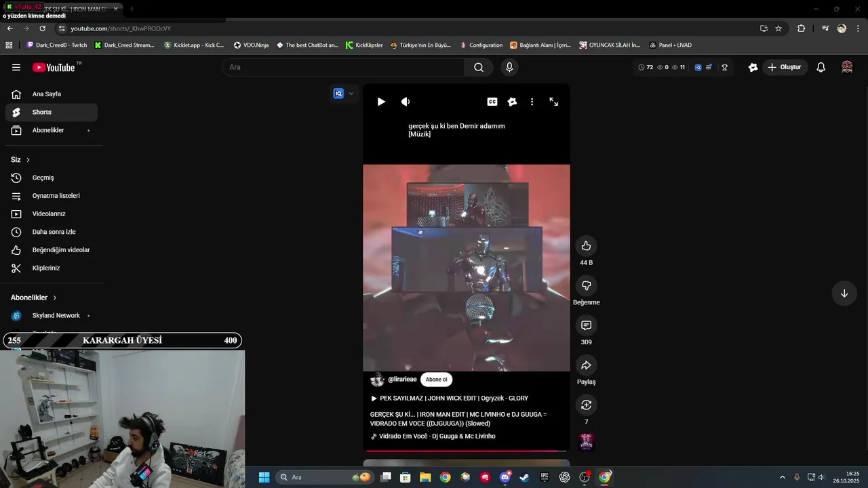Like the Short with thumbs up
This screenshot has height=488, width=868.
(587, 245)
